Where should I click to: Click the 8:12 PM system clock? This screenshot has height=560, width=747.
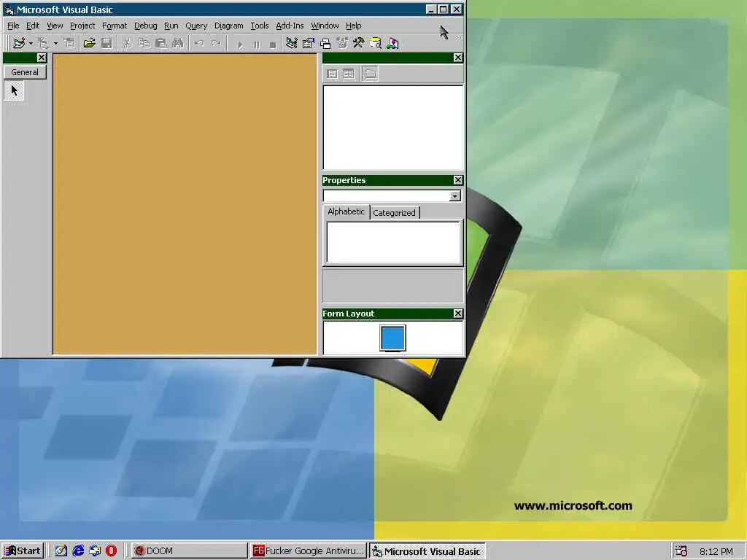click(716, 551)
